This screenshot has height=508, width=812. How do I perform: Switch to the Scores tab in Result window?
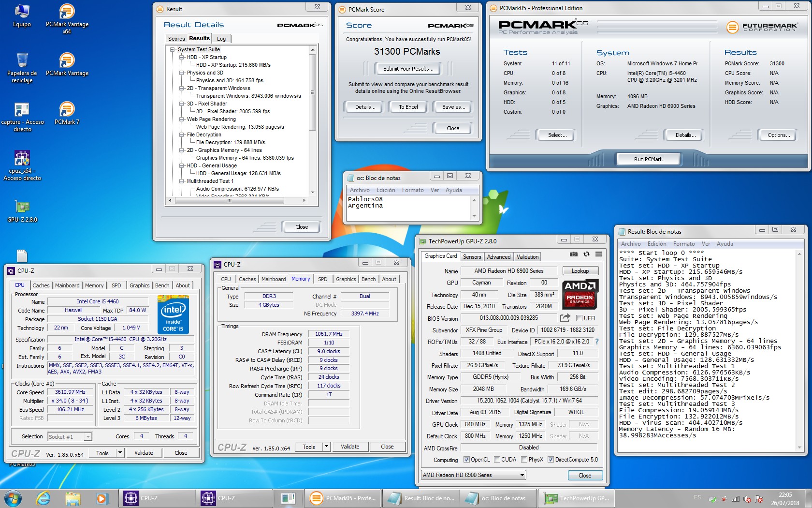(176, 39)
